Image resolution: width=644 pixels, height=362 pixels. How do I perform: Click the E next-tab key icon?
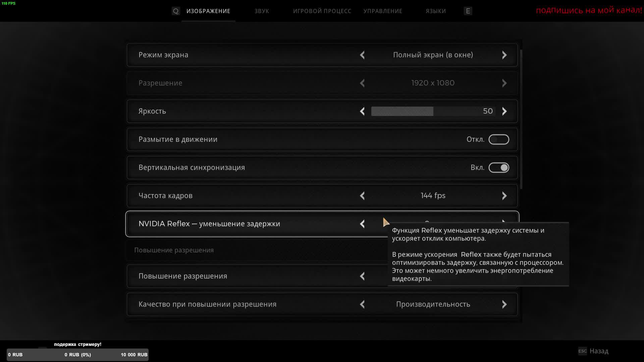tap(468, 11)
